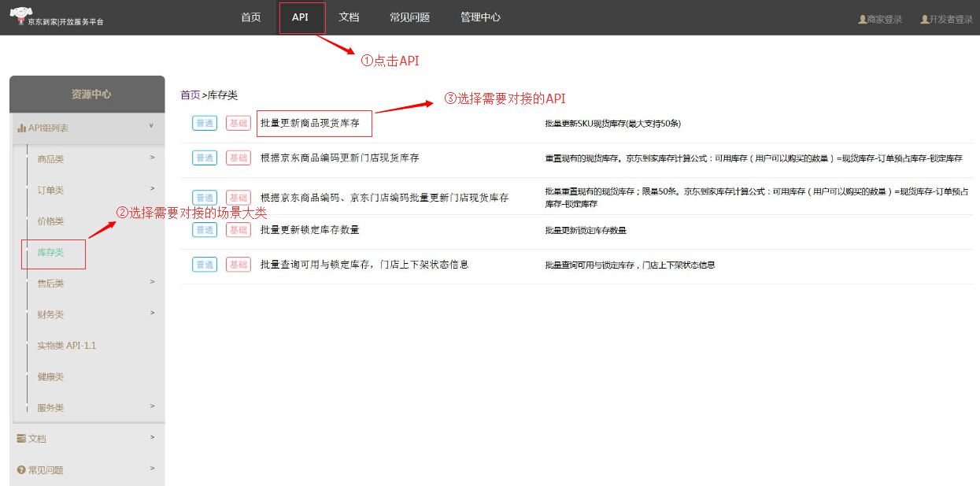980x486 pixels.
Task: Click the 资源中心 sidebar header
Action: click(x=87, y=95)
